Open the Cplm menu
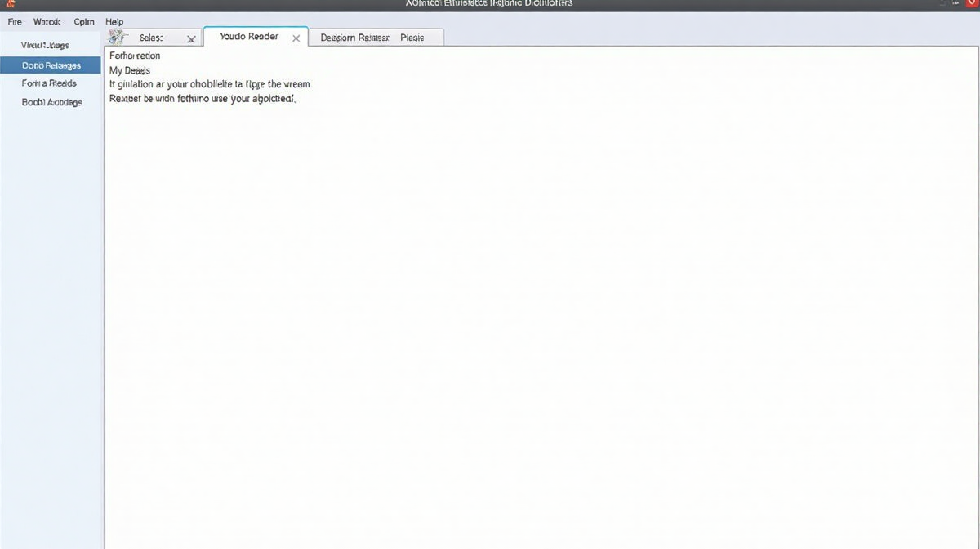The height and width of the screenshot is (549, 980). click(84, 22)
